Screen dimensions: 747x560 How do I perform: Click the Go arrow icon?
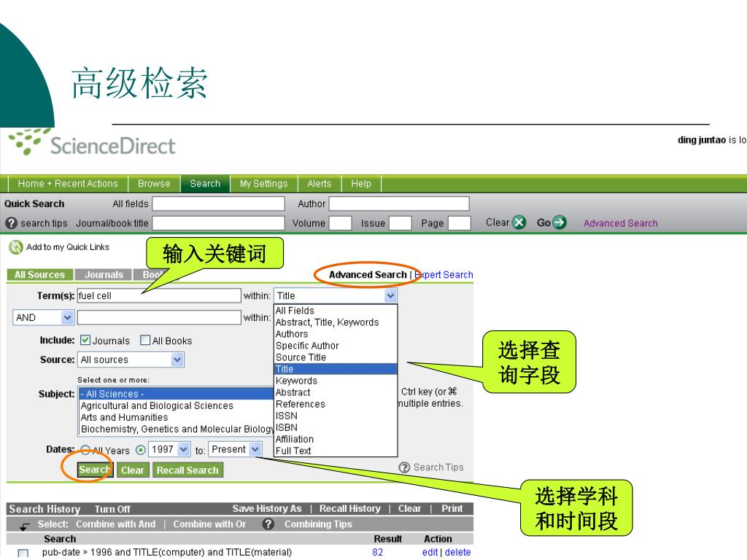pos(560,222)
